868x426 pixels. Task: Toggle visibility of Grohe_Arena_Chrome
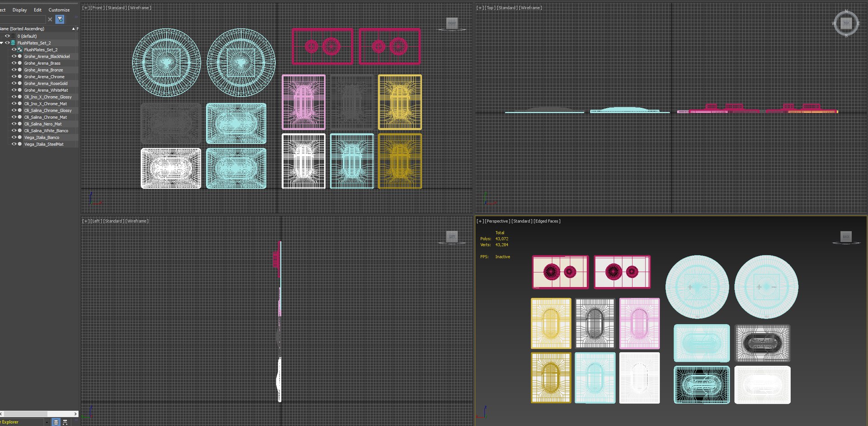14,77
